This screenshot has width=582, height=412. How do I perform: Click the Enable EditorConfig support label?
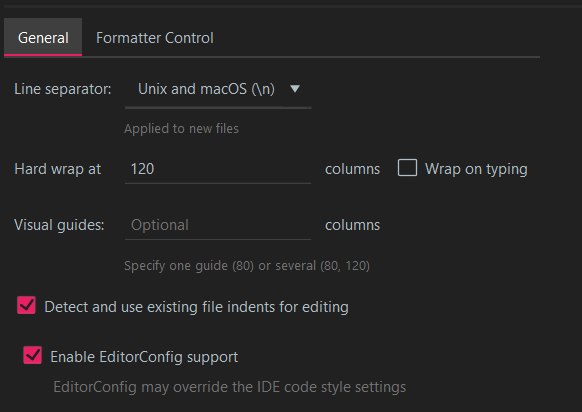[x=144, y=357]
